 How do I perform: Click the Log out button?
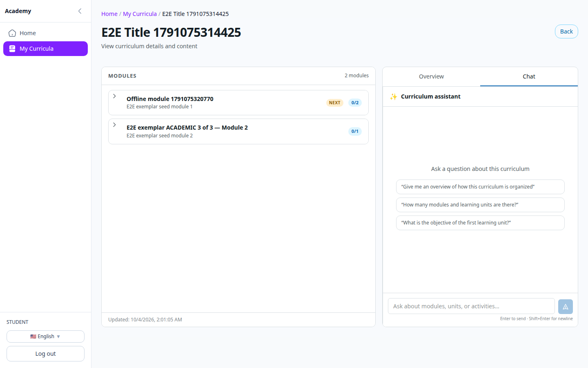[x=45, y=354]
